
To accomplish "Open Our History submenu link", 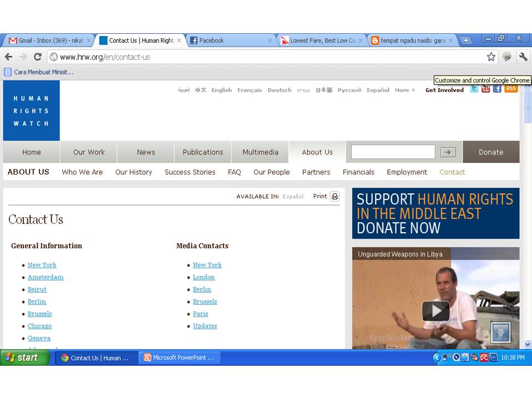I will pos(134,172).
